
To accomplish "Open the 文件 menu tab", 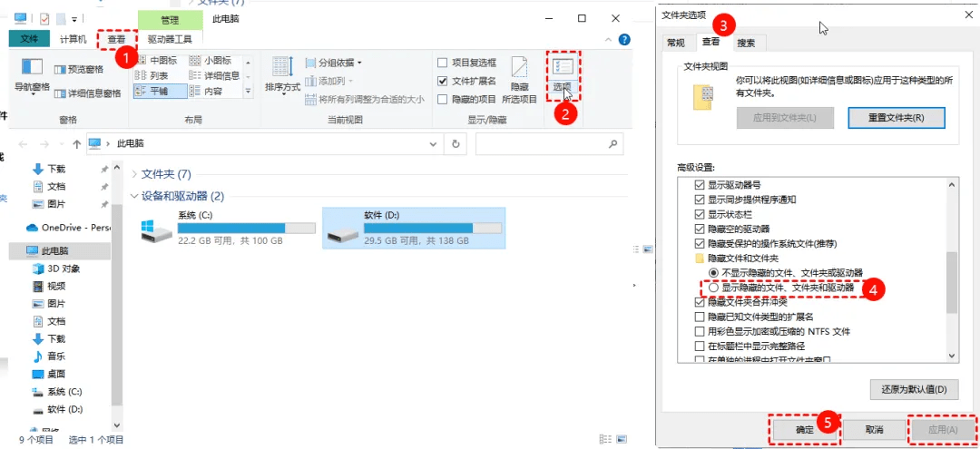I will (29, 39).
